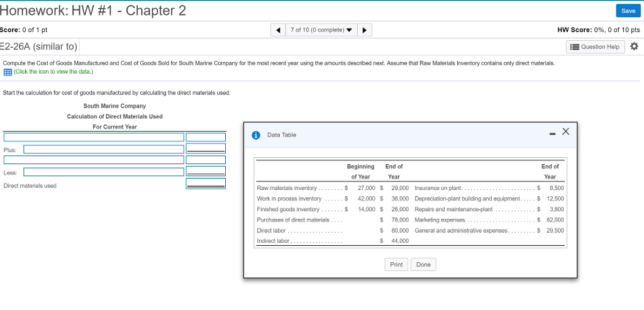Select the first row label input field
Image resolution: width=644 pixels, height=310 pixels.
click(x=94, y=137)
